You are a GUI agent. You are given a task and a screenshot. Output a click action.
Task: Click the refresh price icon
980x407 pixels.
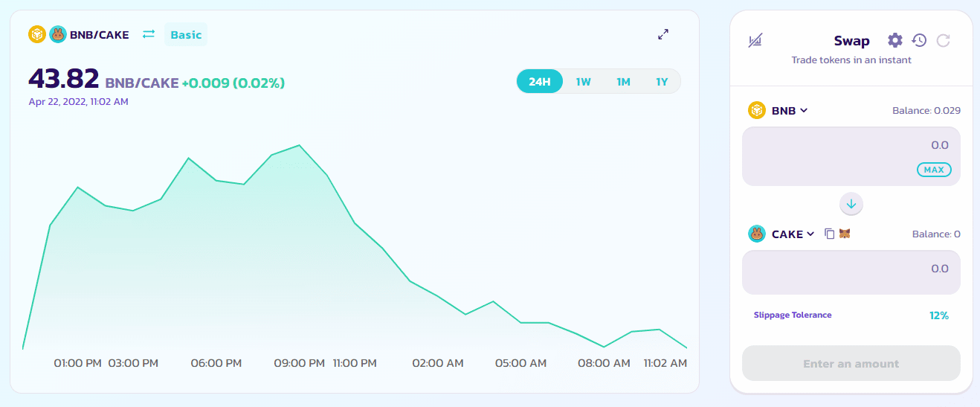[x=944, y=40]
